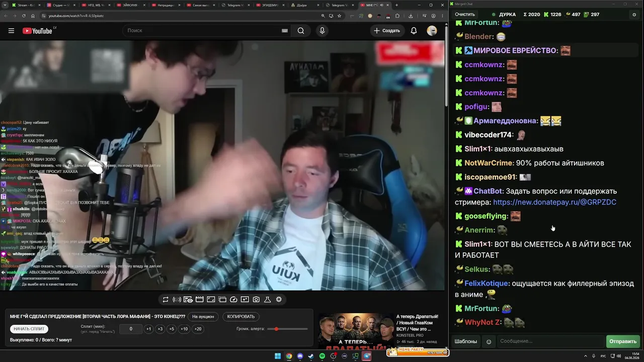Viewport: 644px width, 362px height.
Task: Click 'Очистить' in Merged Chat
Action: (x=464, y=15)
